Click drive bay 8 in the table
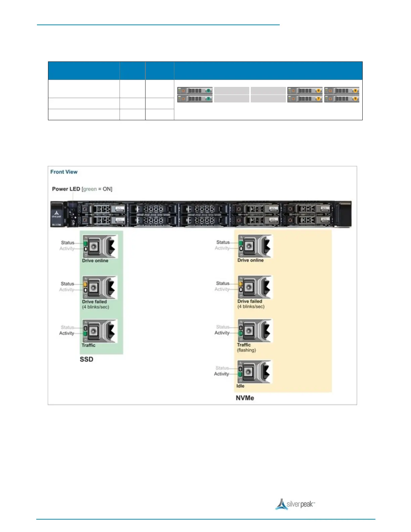This screenshot has height=532, width=411. (x=342, y=91)
